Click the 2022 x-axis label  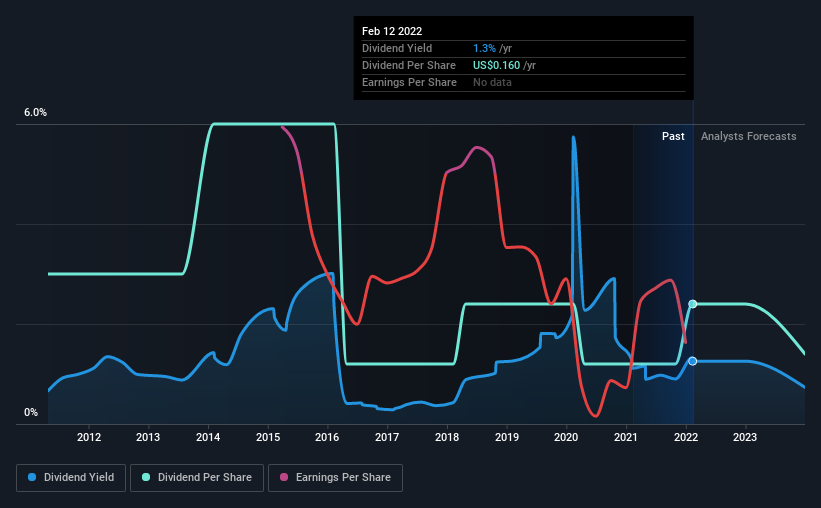(686, 437)
